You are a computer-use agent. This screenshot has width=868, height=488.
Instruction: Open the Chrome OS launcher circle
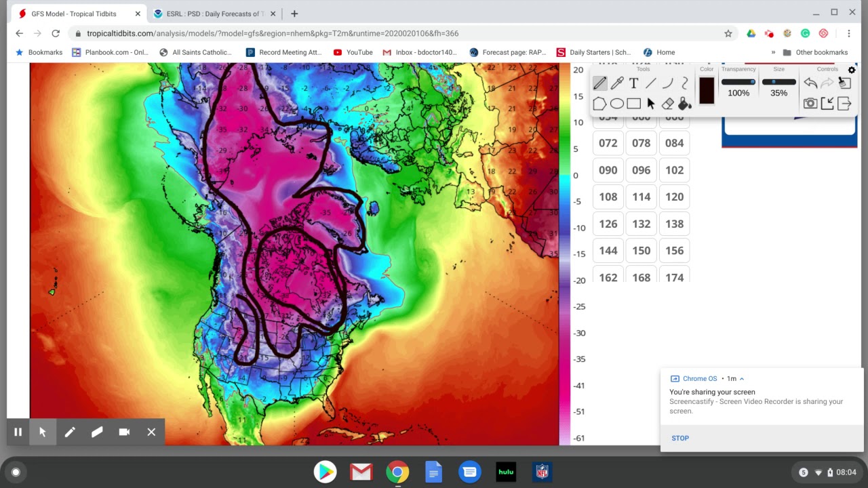[x=16, y=472]
